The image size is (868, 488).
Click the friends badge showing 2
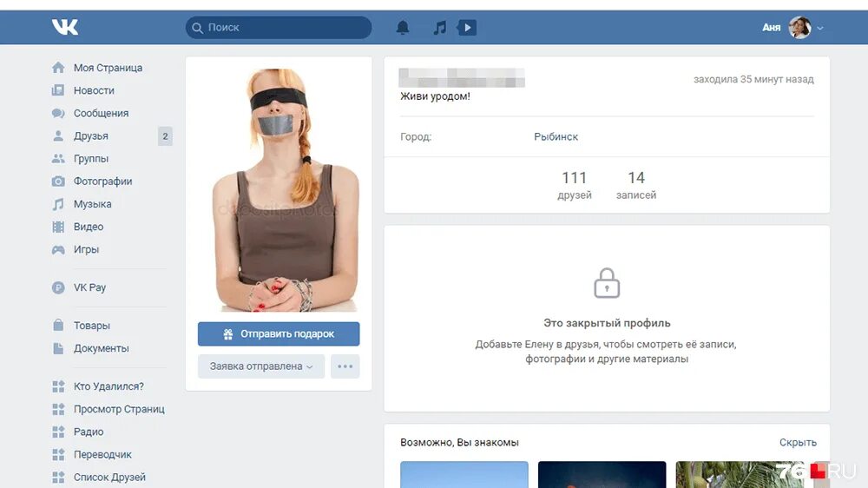pos(165,136)
